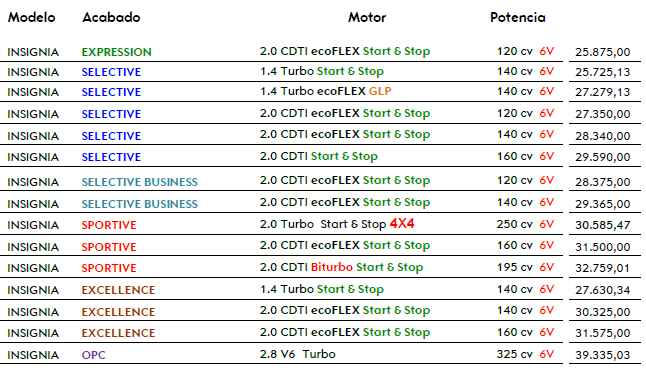Select the EXCELLENCE 1.4 Turbo Start & Stop engine
The width and height of the screenshot is (646, 371).
[x=322, y=289]
